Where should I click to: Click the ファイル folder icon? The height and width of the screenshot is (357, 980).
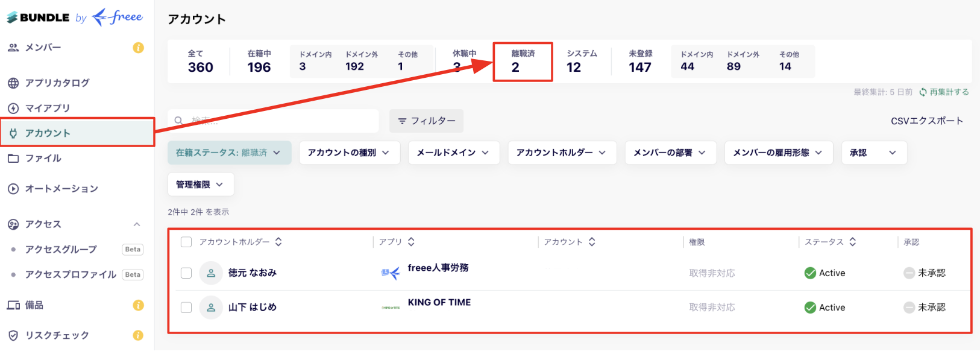coord(13,159)
